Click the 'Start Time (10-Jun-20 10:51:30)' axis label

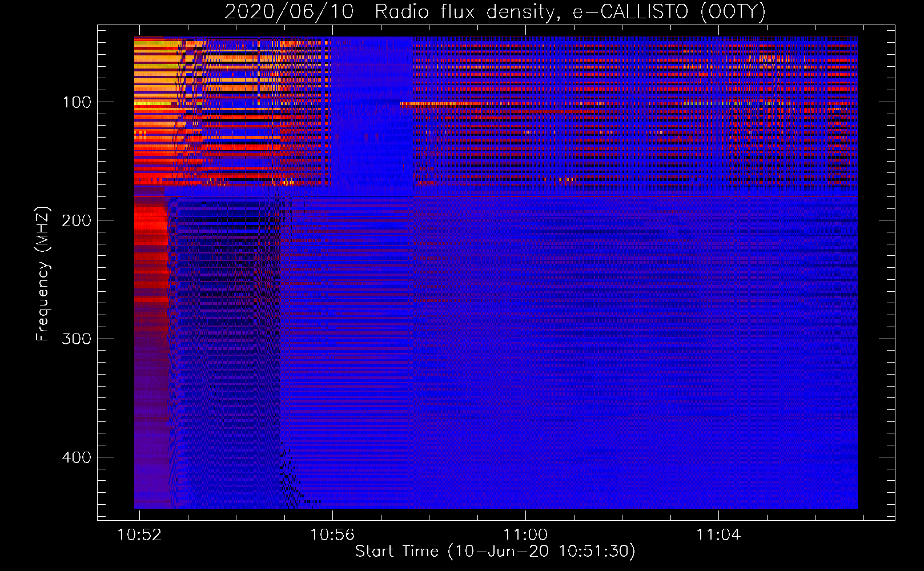(x=495, y=552)
